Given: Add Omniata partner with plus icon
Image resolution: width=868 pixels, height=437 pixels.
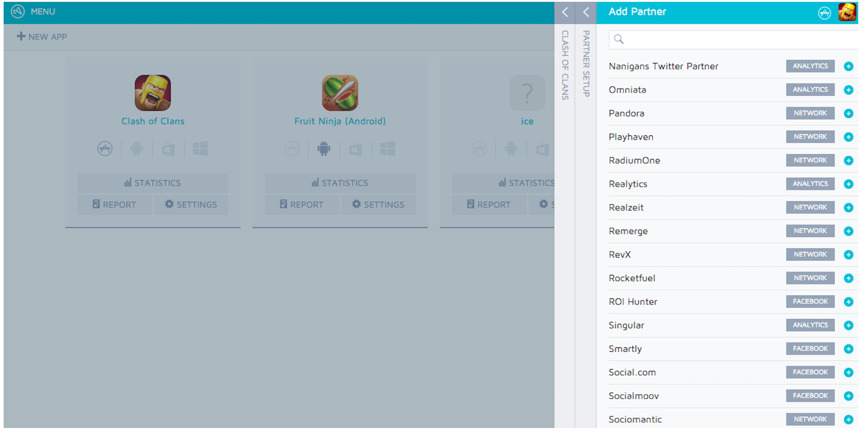Looking at the screenshot, I should [x=848, y=90].
